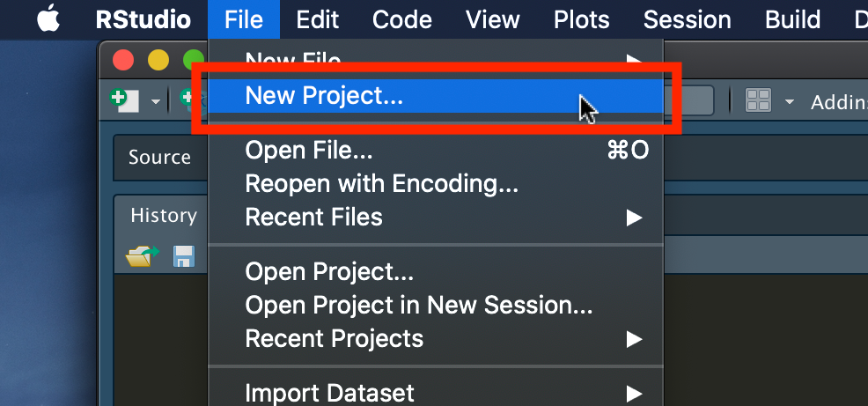Click the save history floppy icon

click(184, 257)
